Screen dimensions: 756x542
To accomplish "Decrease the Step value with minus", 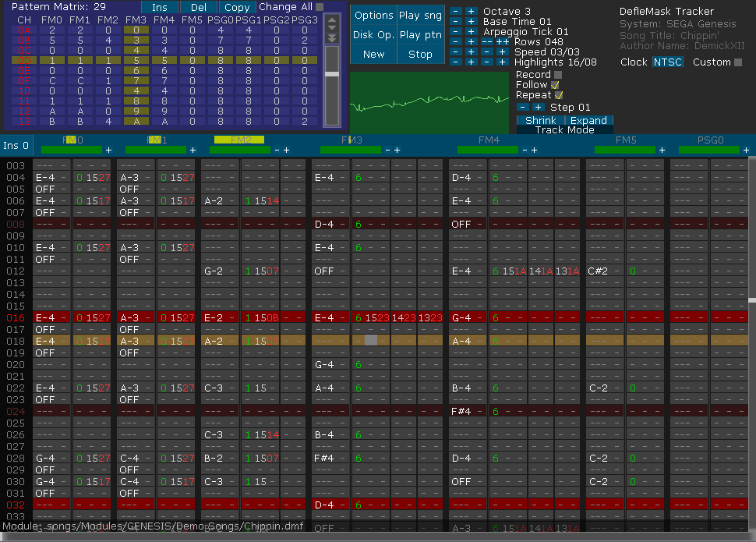I will [x=523, y=107].
